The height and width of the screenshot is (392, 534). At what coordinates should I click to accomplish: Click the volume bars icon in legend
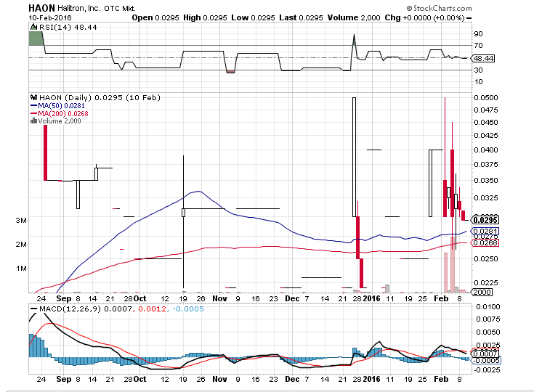[x=33, y=121]
